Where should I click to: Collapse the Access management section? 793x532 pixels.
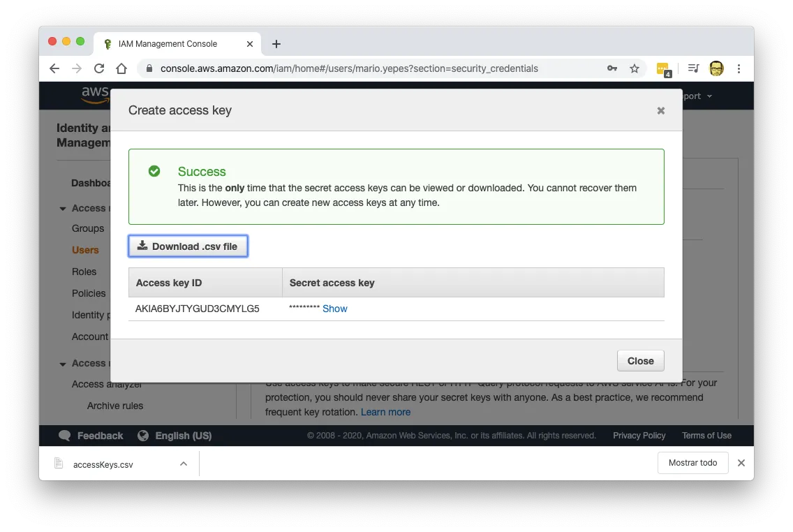pos(63,208)
